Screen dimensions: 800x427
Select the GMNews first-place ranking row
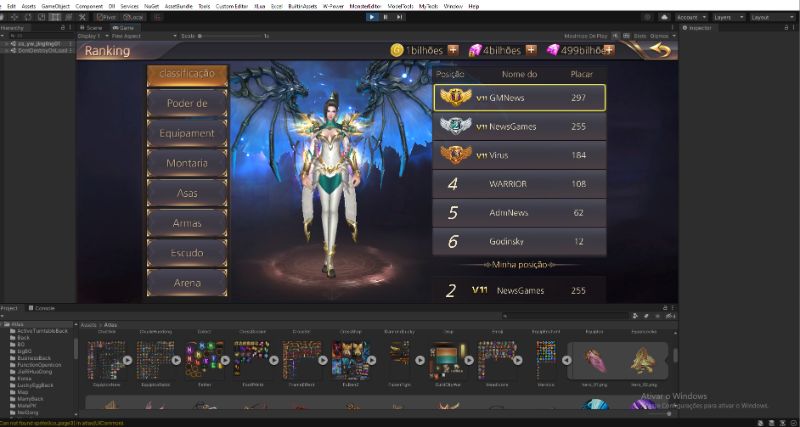click(519, 97)
